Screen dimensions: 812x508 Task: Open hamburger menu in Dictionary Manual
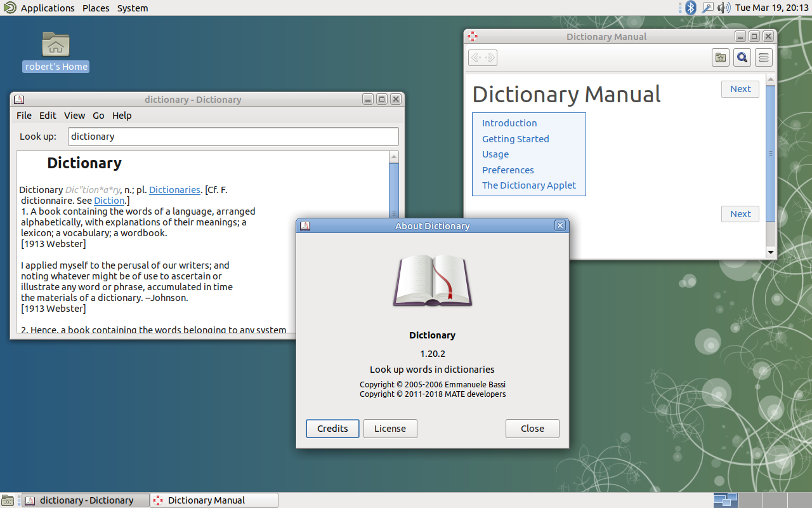(x=764, y=58)
